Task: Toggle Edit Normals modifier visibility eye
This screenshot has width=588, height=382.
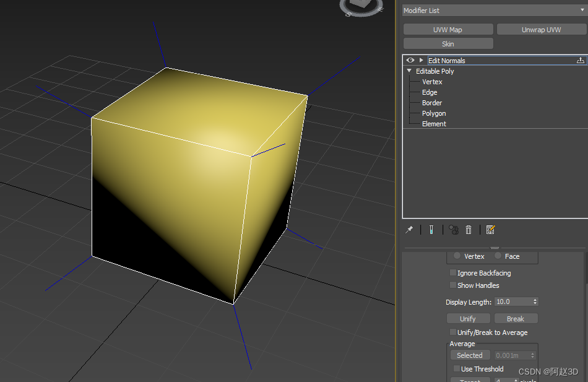Action: click(x=410, y=61)
